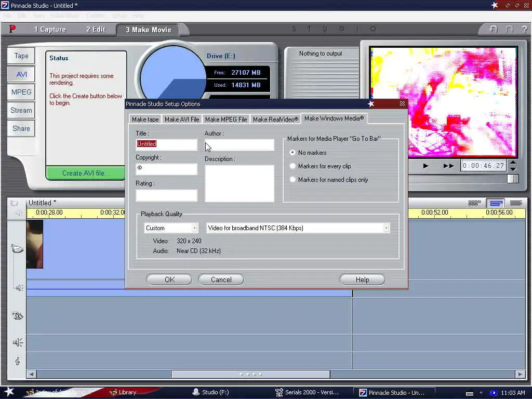
Task: Click the blue system tray icon
Action: pos(494,393)
